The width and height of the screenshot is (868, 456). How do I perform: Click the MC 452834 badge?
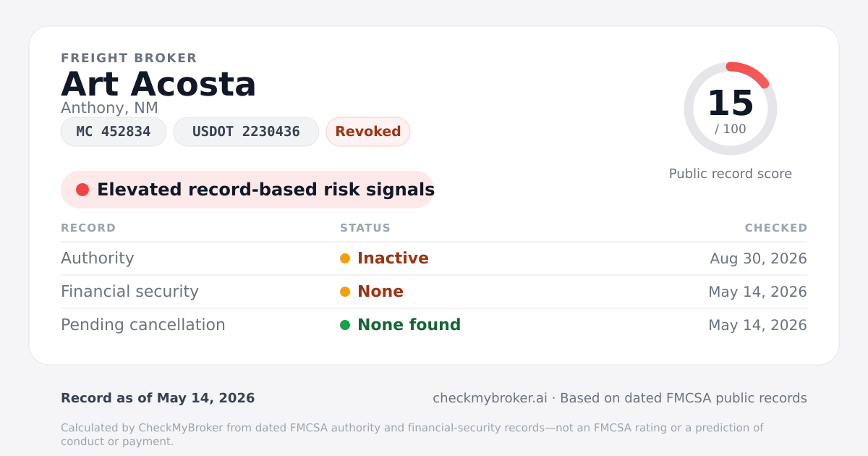tap(114, 132)
